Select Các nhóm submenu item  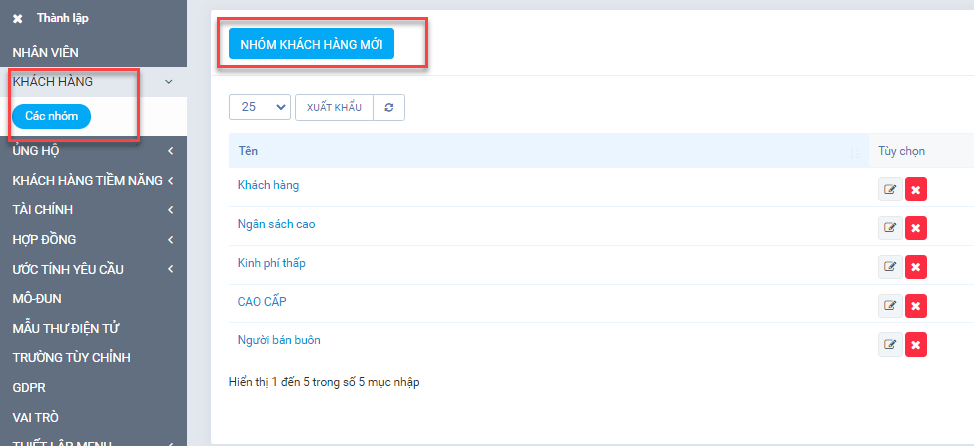pos(51,116)
